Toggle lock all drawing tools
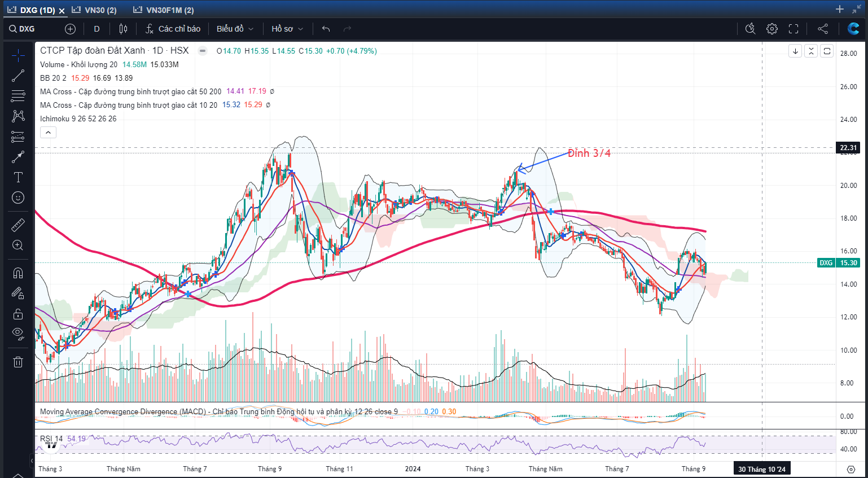Screen dimensions: 868x478 tap(18, 314)
